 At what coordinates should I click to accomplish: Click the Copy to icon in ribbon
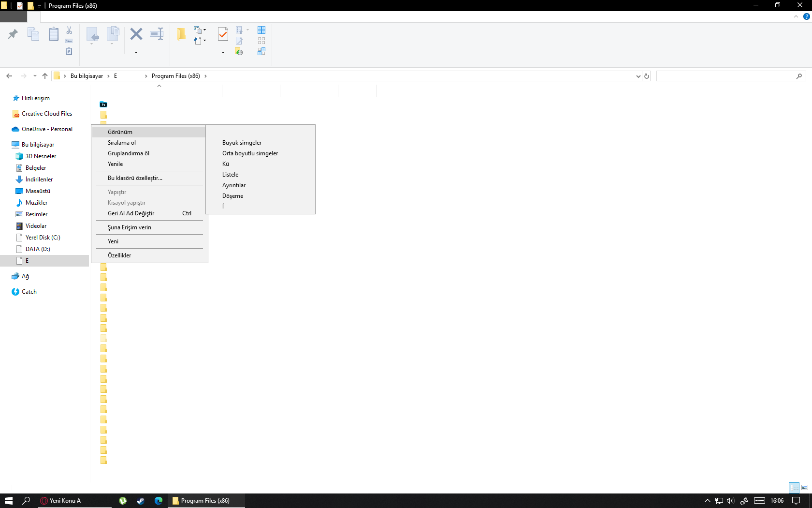[113, 33]
